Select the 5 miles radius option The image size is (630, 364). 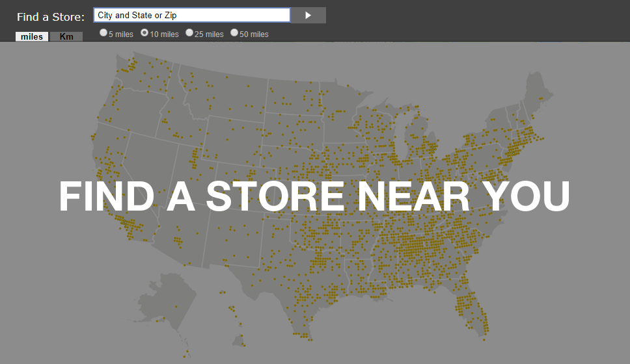tap(103, 33)
